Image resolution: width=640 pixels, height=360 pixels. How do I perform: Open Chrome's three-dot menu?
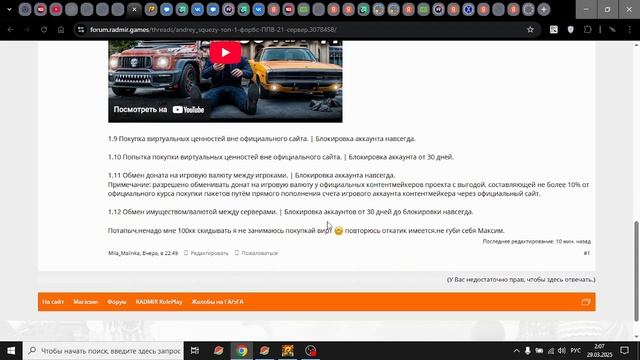pyautogui.click(x=629, y=29)
